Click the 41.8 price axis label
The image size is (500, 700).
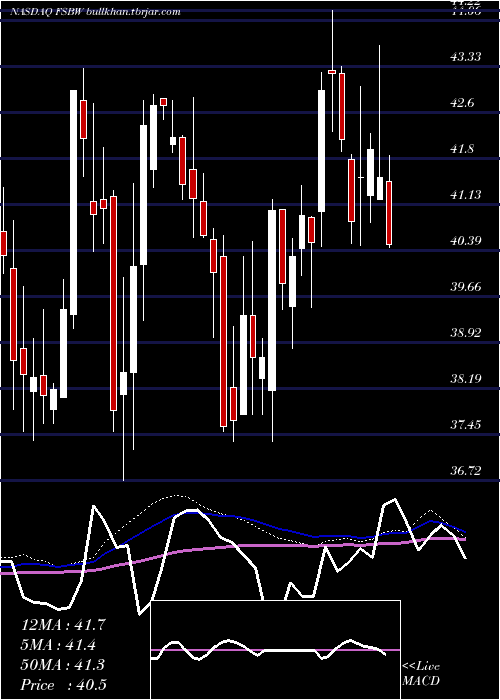(x=462, y=149)
